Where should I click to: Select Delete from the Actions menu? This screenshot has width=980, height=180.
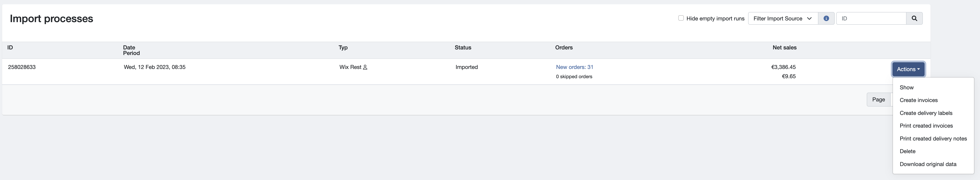[907, 151]
